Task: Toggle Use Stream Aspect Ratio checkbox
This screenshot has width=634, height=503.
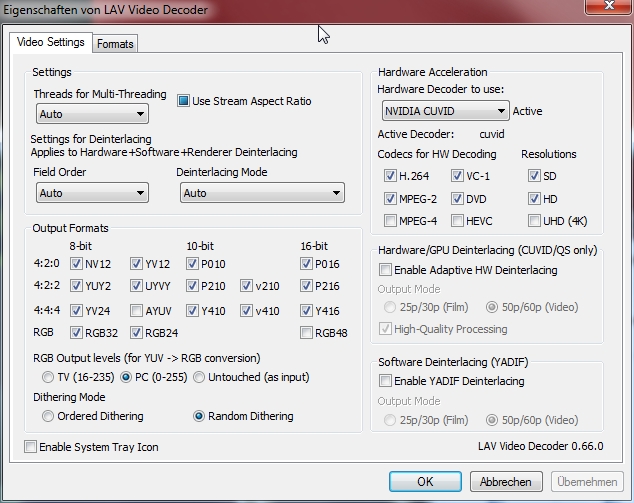Action: (x=184, y=101)
